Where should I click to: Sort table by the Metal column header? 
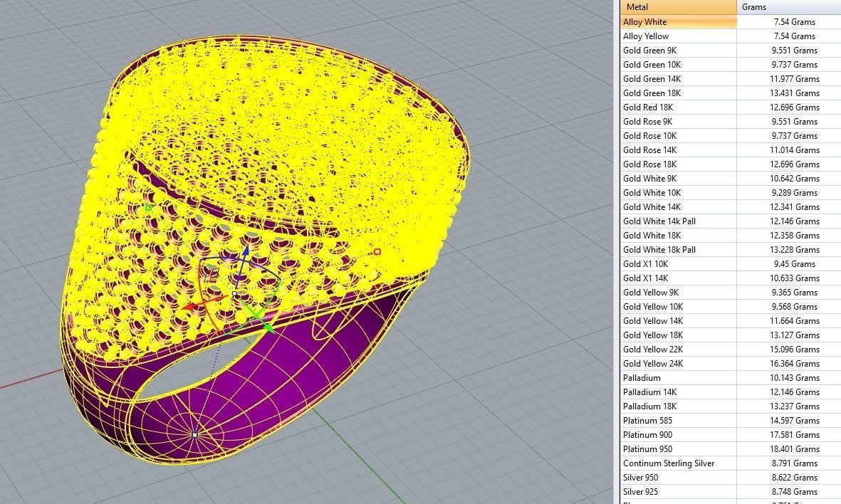(679, 7)
